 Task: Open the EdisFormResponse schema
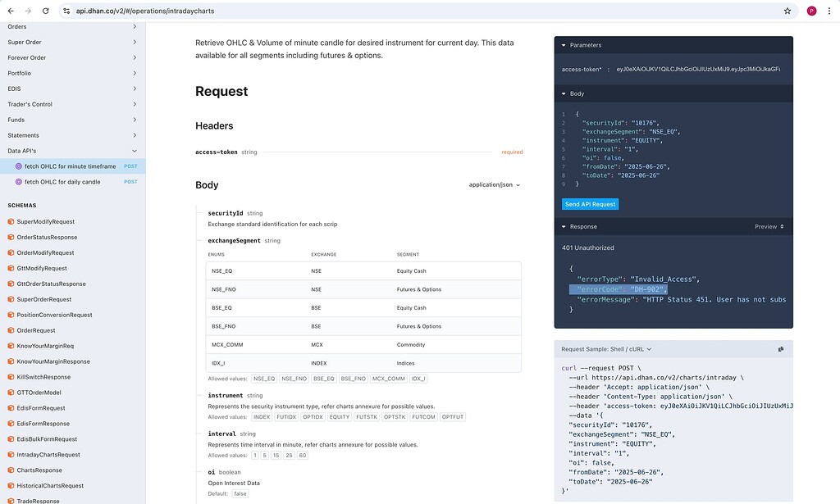pos(43,423)
